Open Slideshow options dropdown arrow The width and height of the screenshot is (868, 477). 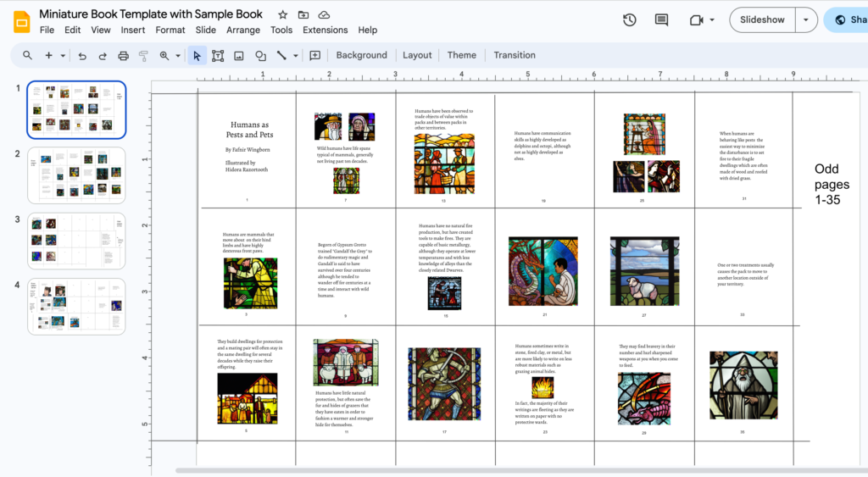click(x=806, y=20)
